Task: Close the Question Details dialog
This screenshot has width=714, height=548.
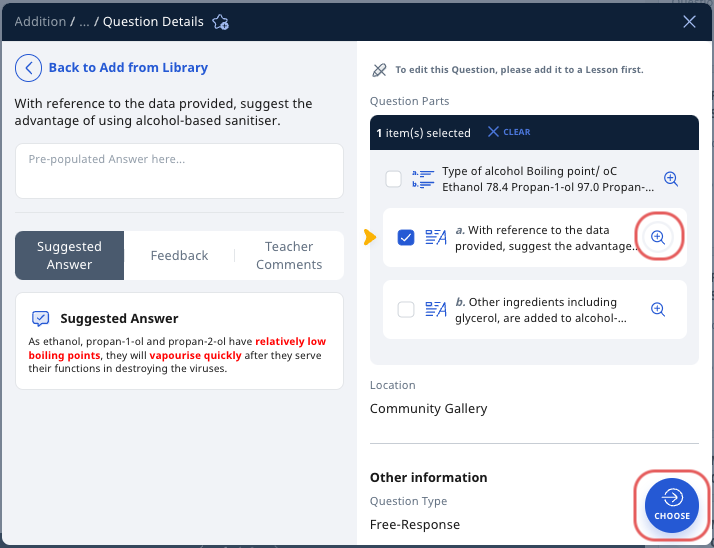Action: click(x=689, y=22)
